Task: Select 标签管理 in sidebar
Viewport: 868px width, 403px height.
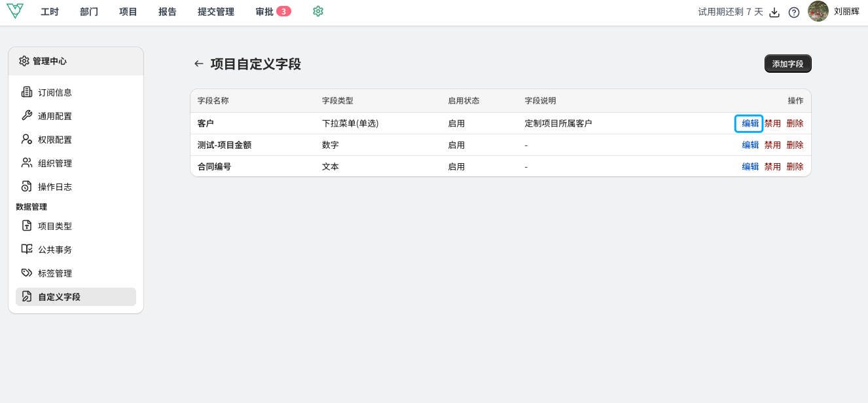Action: click(x=76, y=273)
